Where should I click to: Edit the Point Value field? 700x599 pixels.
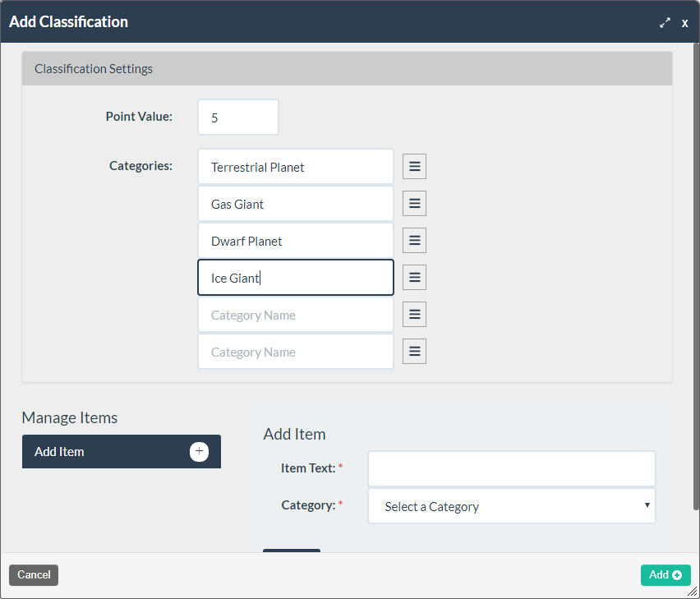coord(238,117)
